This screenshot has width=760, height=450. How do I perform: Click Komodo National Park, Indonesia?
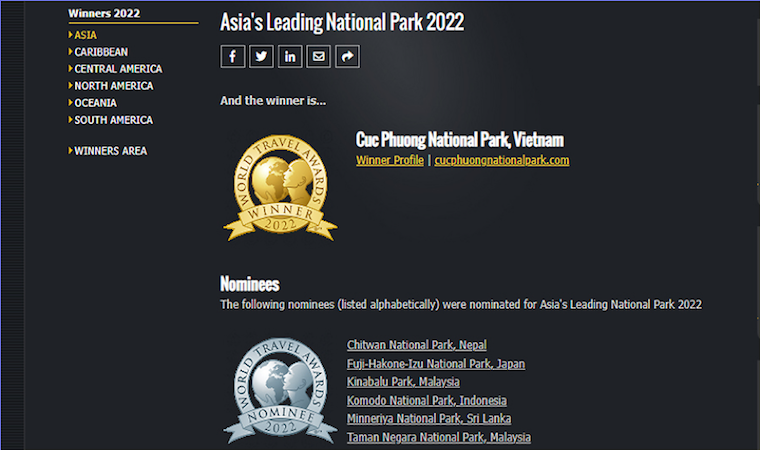pyautogui.click(x=426, y=401)
